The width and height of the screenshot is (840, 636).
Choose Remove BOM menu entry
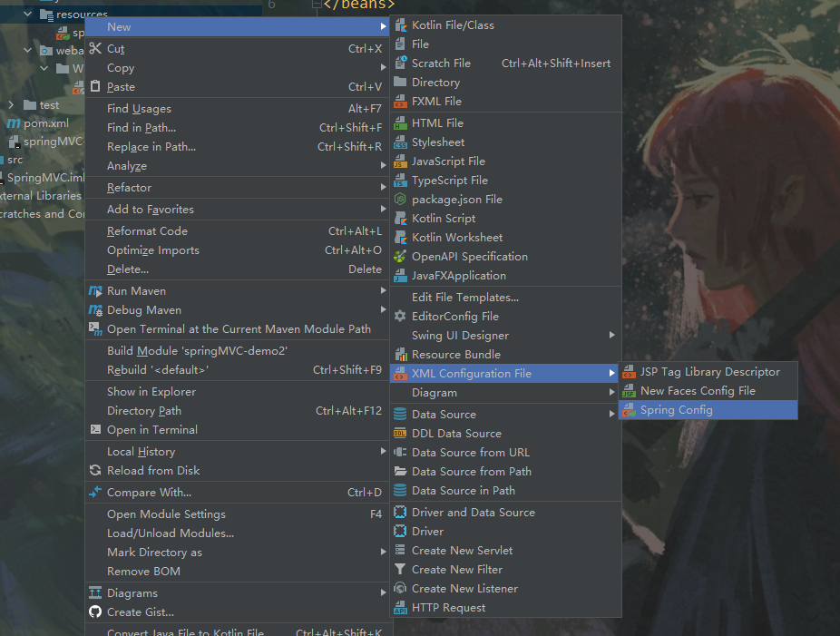(237, 572)
